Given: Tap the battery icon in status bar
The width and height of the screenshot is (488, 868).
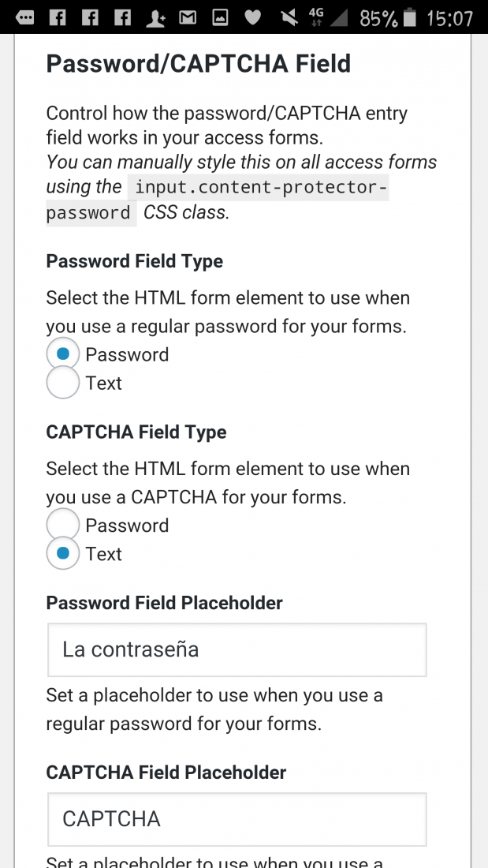Looking at the screenshot, I should click(x=409, y=17).
